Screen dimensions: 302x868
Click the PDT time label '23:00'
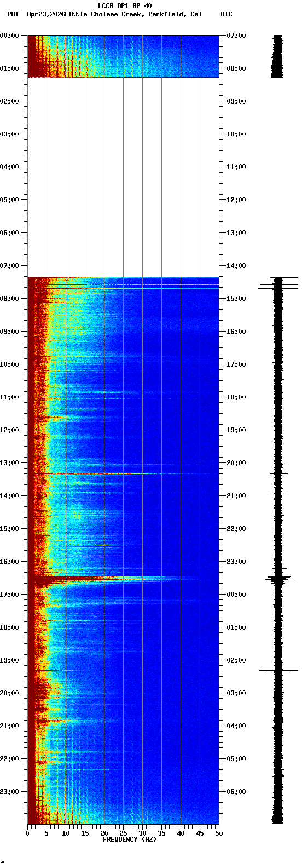pyautogui.click(x=9, y=792)
